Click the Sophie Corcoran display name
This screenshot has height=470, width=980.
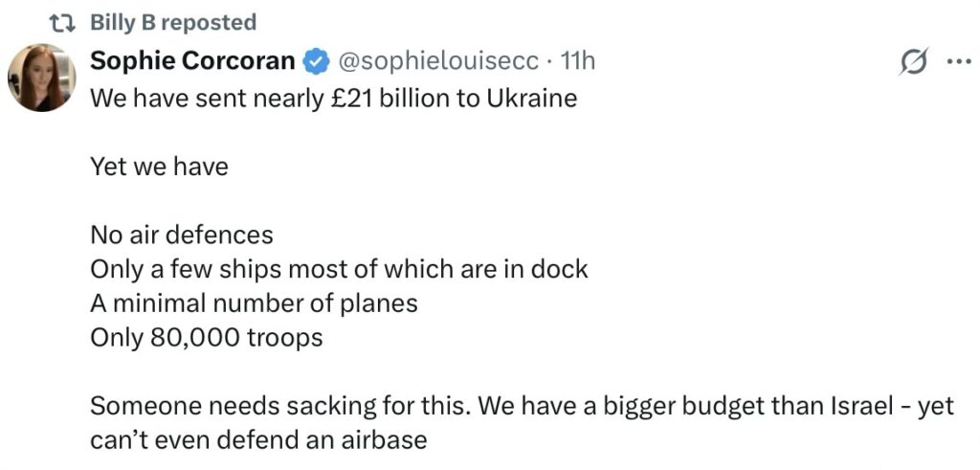[x=192, y=61]
